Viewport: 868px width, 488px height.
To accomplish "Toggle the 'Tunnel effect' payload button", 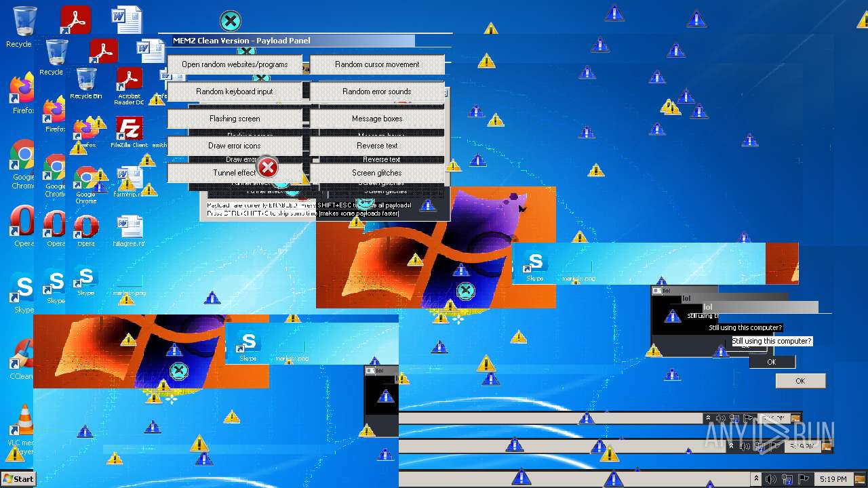I will [235, 173].
